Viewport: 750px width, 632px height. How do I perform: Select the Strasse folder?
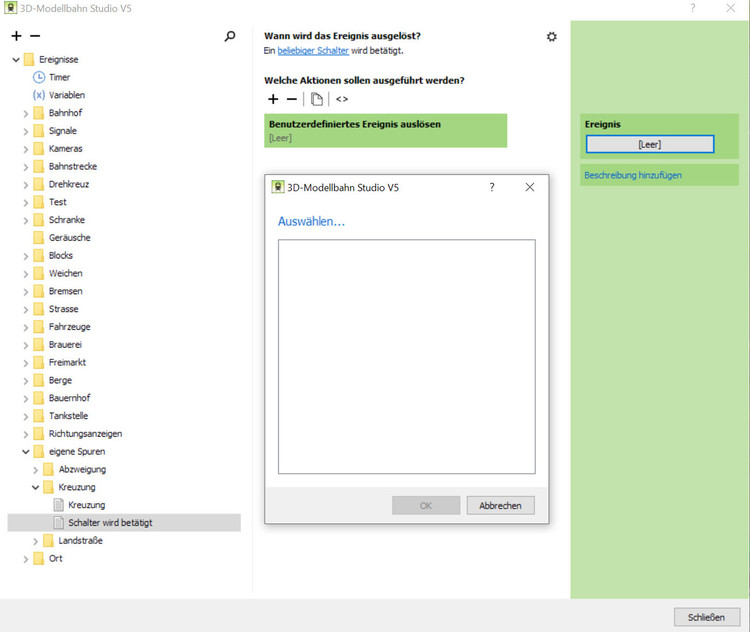coord(63,309)
